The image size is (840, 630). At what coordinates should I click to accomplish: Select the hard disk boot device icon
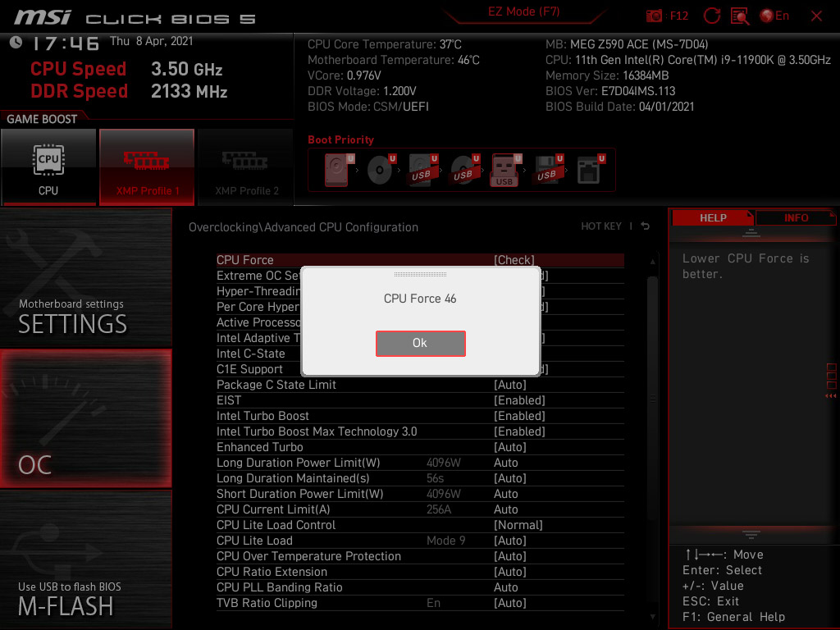[338, 171]
